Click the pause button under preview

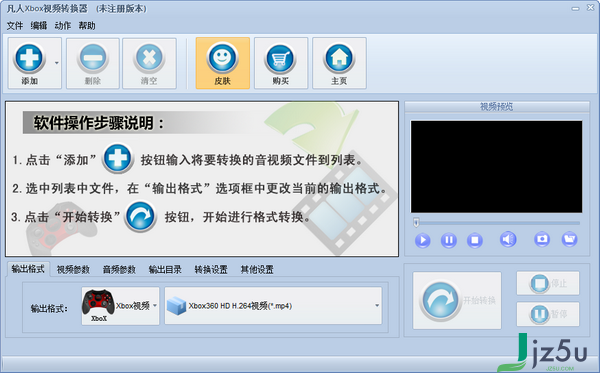(x=448, y=240)
